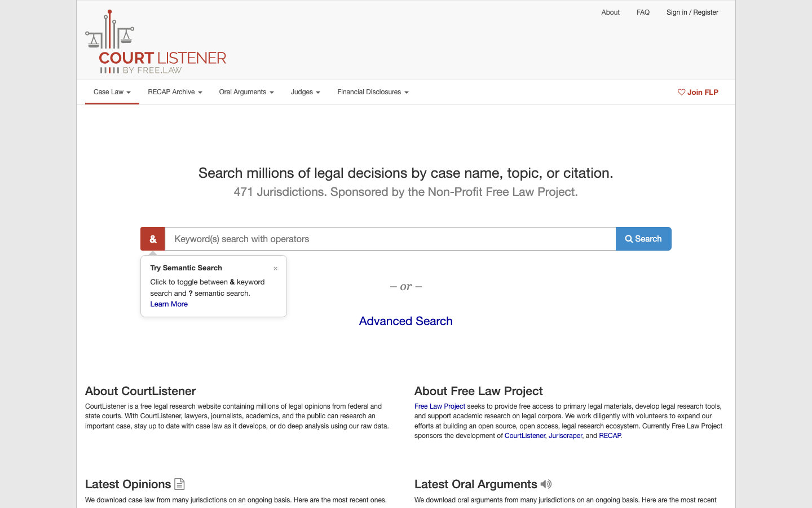812x508 pixels.
Task: Open the Juriscraper link
Action: (x=566, y=436)
